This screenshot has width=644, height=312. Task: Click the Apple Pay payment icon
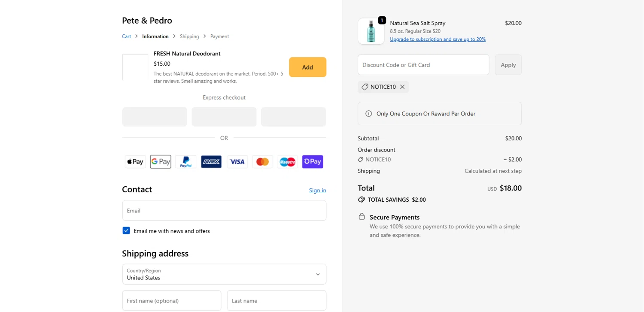pos(135,162)
